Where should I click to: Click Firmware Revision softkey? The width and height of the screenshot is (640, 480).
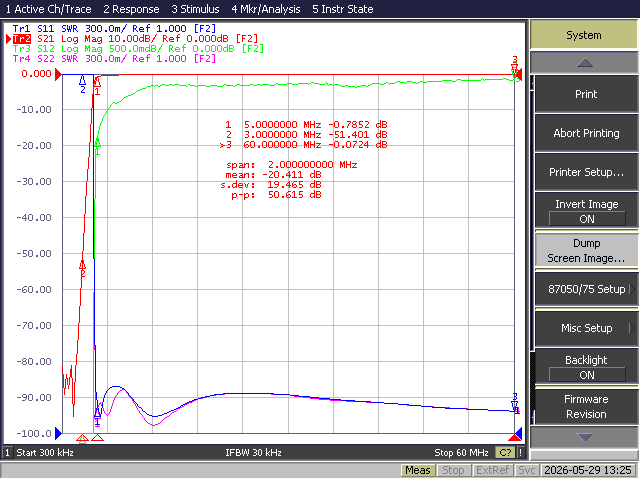[586, 407]
